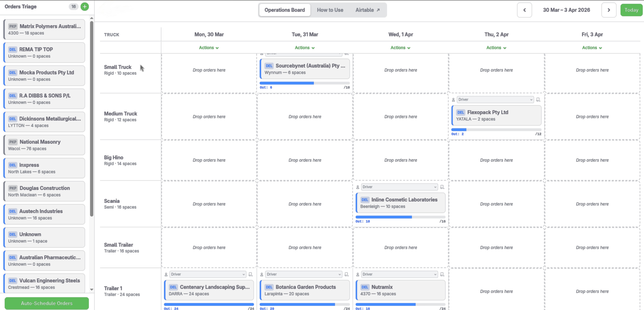Open the Botanica Garden Products card
This screenshot has width=644, height=310.
pos(305,290)
